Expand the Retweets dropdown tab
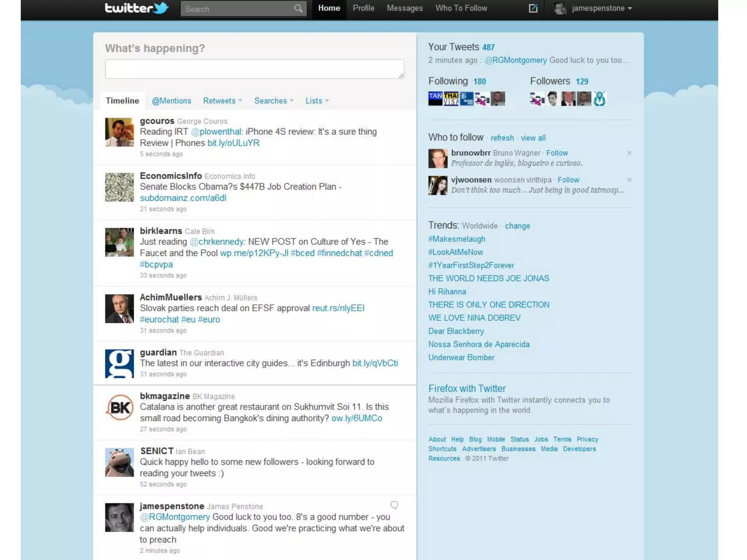The image size is (747, 560). pyautogui.click(x=222, y=101)
